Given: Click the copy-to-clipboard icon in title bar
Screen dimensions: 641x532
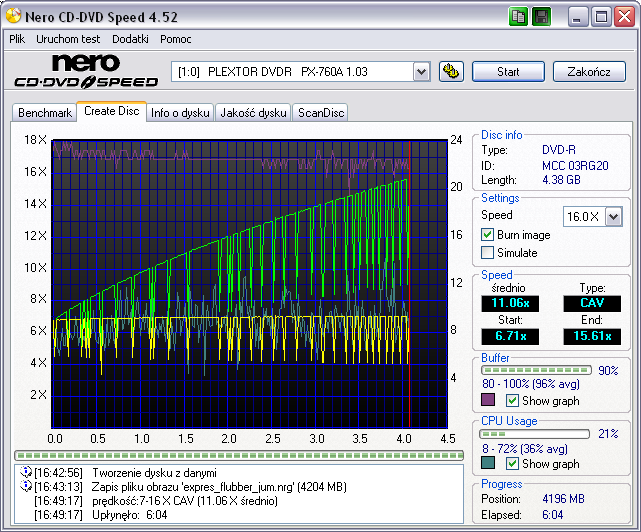Looking at the screenshot, I should click(x=519, y=17).
